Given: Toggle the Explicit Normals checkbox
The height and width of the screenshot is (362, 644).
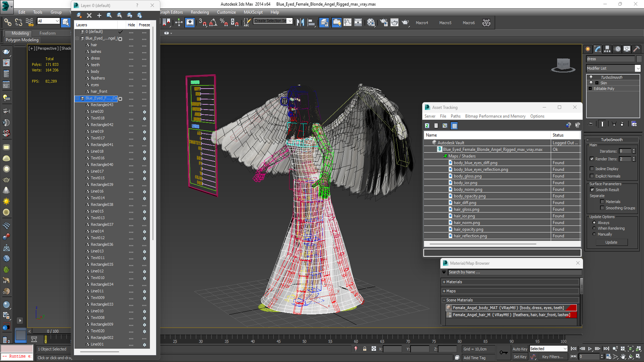Looking at the screenshot, I should 592,176.
